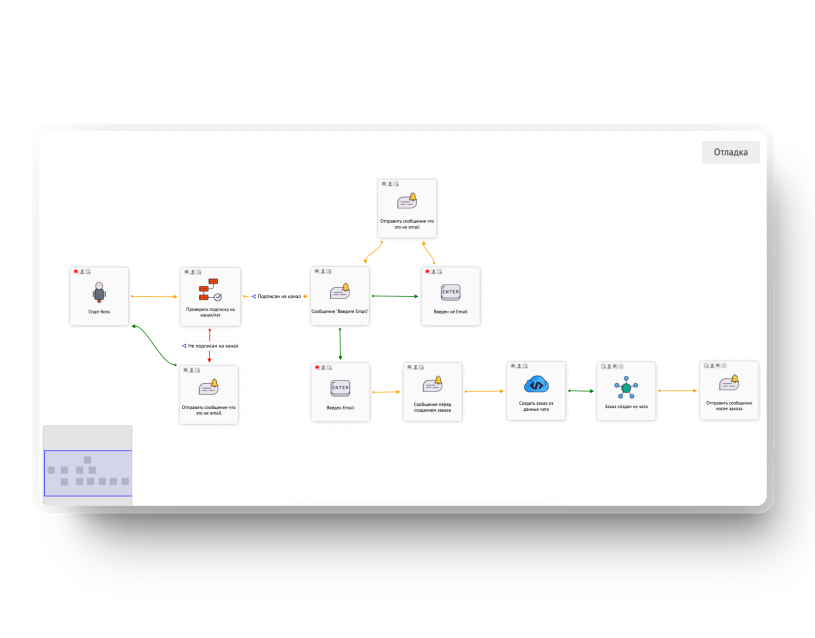Image resolution: width=815 pixels, height=638 pixels.
Task: Open the 'Отладка' debug button
Action: point(730,152)
